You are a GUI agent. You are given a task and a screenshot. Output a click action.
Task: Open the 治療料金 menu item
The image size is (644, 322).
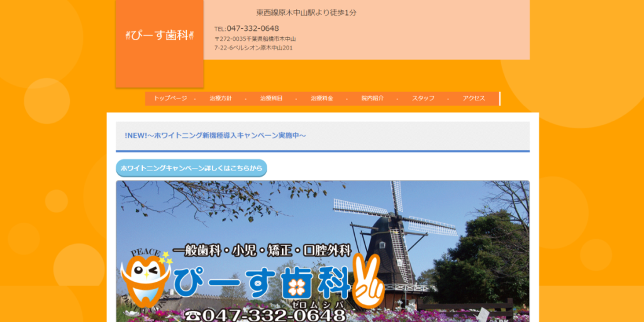[x=322, y=99]
